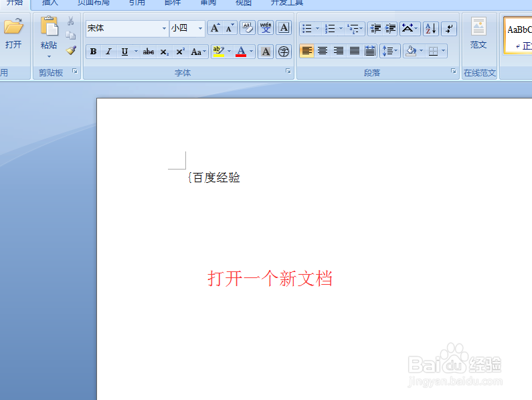Screen dimensions: 532x400
Task: Open highlight color dropdown arrow
Action: [230, 52]
